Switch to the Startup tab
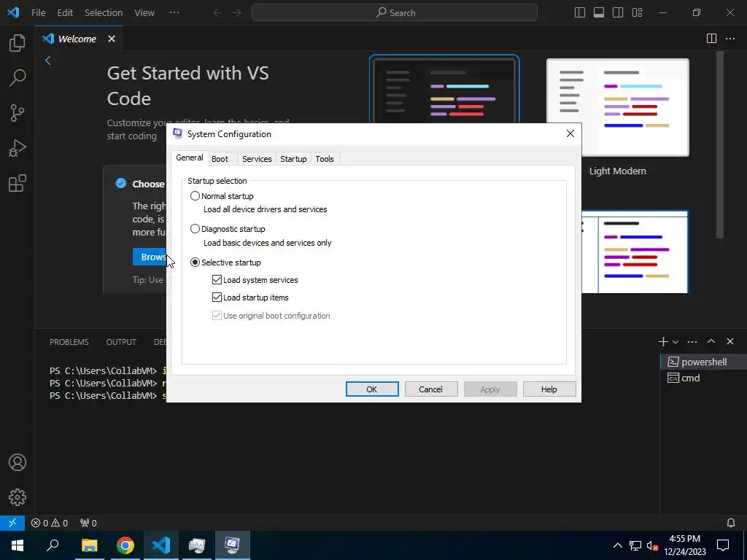 pyautogui.click(x=293, y=159)
